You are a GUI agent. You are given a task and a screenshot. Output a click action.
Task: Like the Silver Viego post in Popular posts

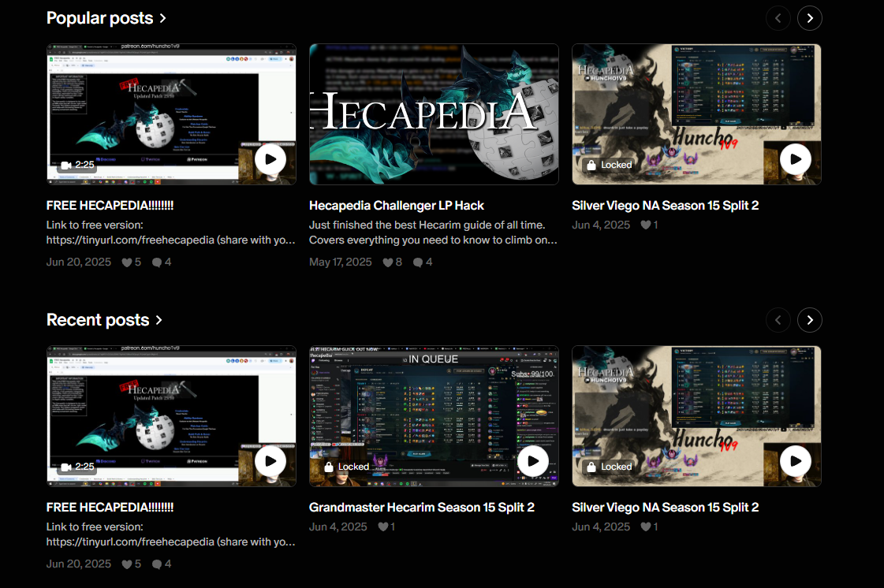click(645, 225)
